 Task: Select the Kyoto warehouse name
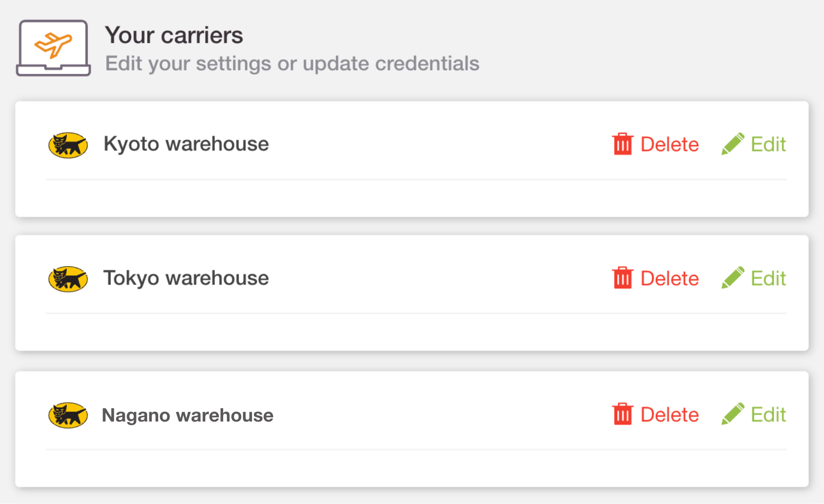(x=186, y=144)
